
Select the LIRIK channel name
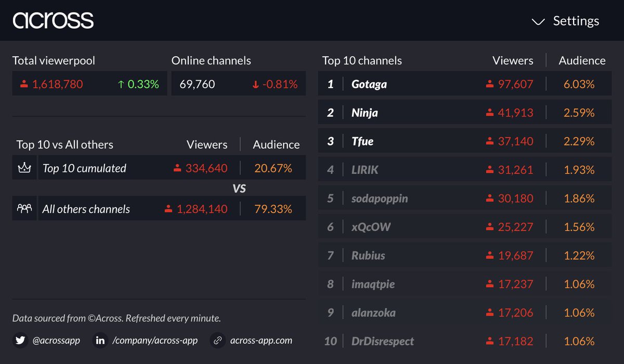pyautogui.click(x=365, y=170)
